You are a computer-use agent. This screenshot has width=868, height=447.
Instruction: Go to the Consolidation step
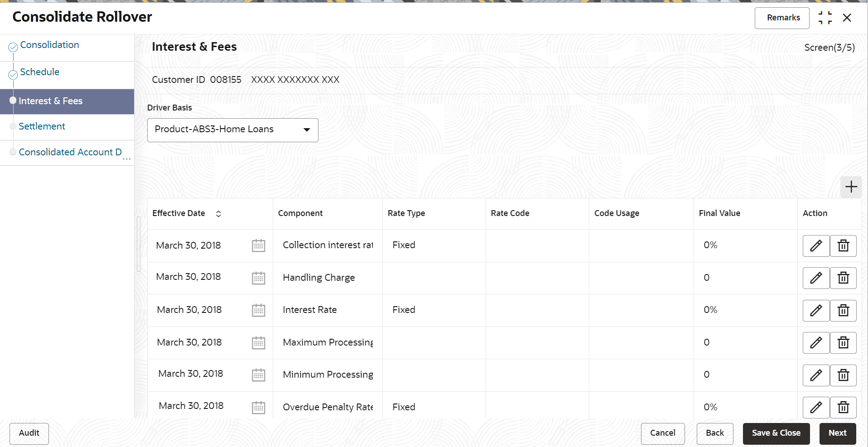(49, 45)
